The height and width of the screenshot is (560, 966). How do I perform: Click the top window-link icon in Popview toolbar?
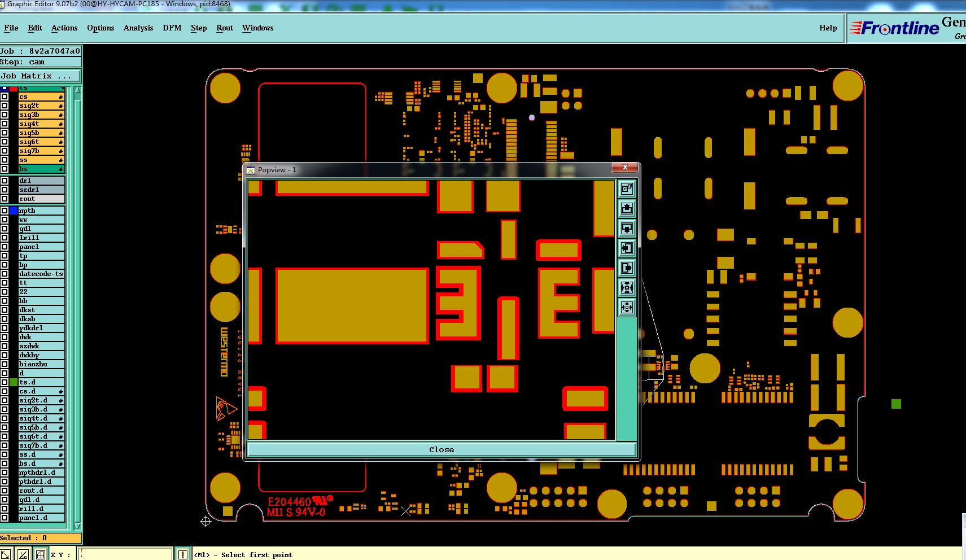tap(627, 189)
